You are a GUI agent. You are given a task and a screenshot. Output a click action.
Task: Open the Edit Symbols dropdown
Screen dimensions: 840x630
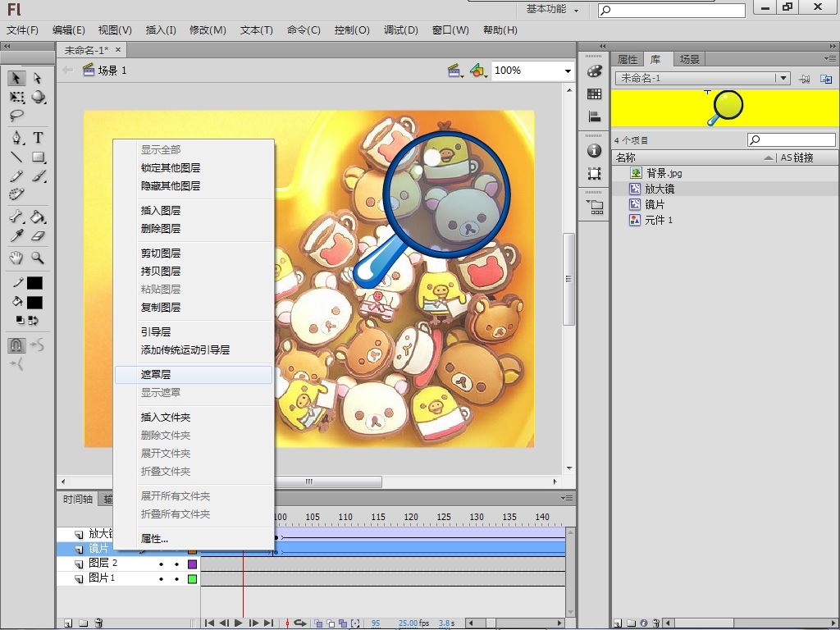(478, 71)
